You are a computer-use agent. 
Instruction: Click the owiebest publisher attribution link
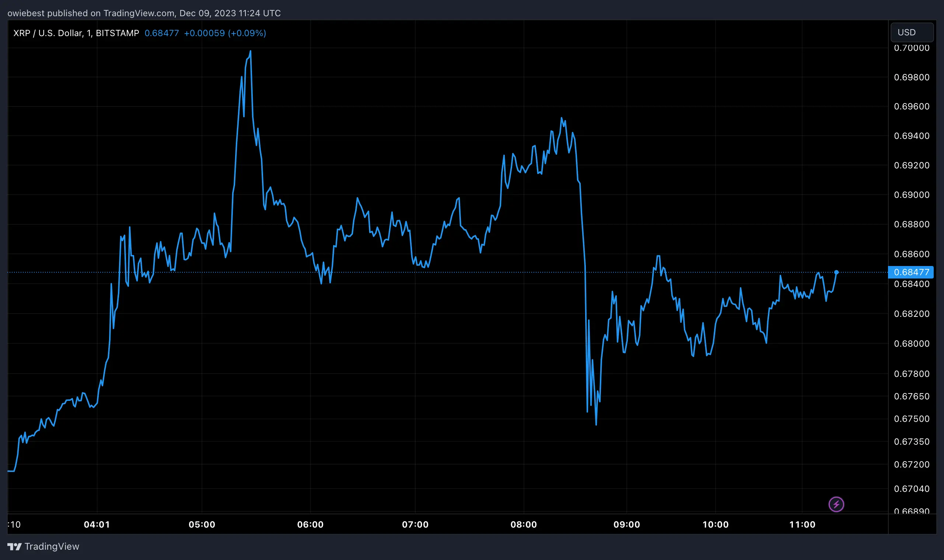pos(27,13)
